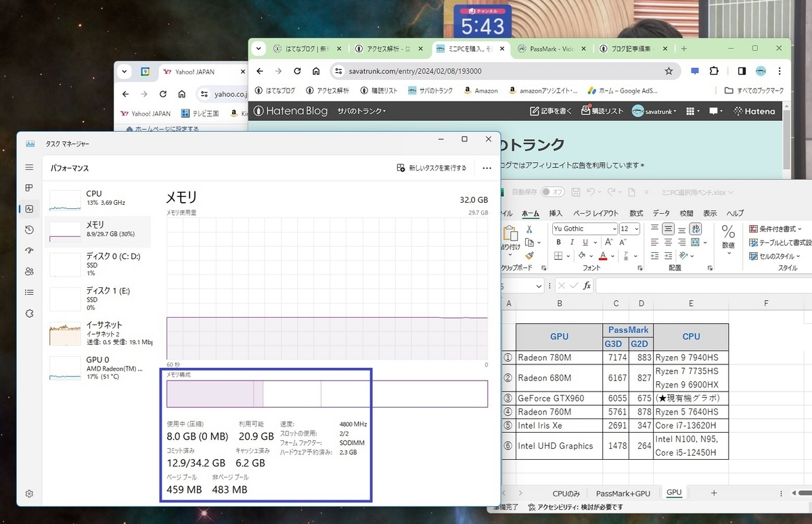Open Excel Data ribbon tab

pos(661,213)
